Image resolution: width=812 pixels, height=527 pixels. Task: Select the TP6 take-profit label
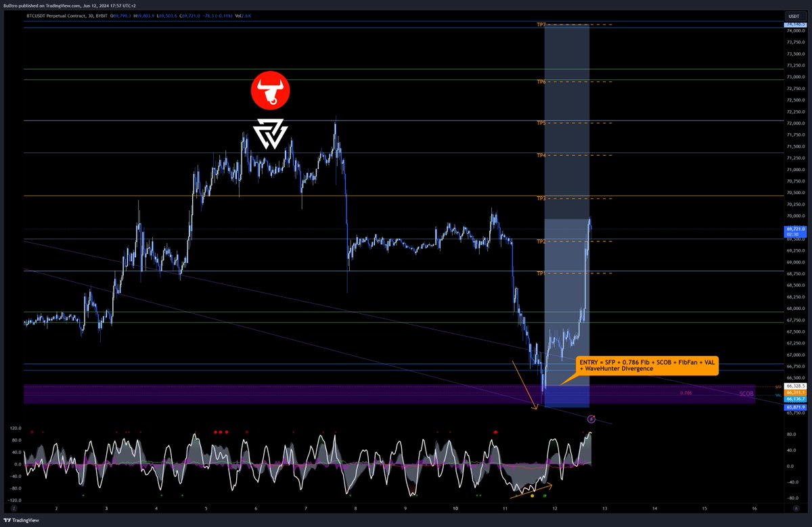click(541, 82)
